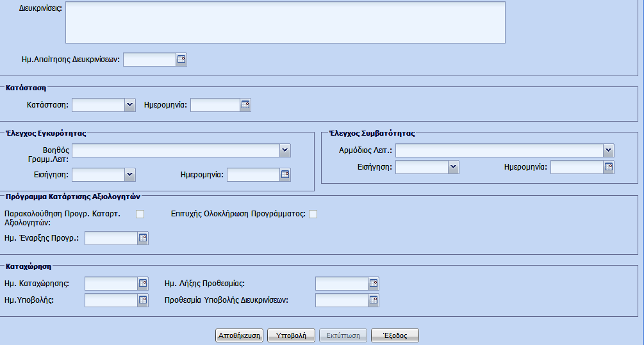
Task: Click Ημερομηνία field in Κατάσταση section
Action: pos(215,105)
